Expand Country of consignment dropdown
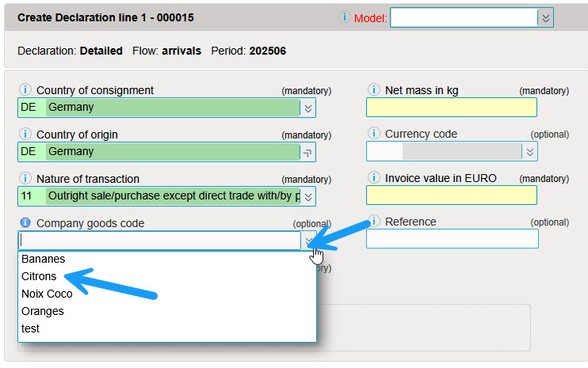This screenshot has height=368, width=588. (x=308, y=108)
